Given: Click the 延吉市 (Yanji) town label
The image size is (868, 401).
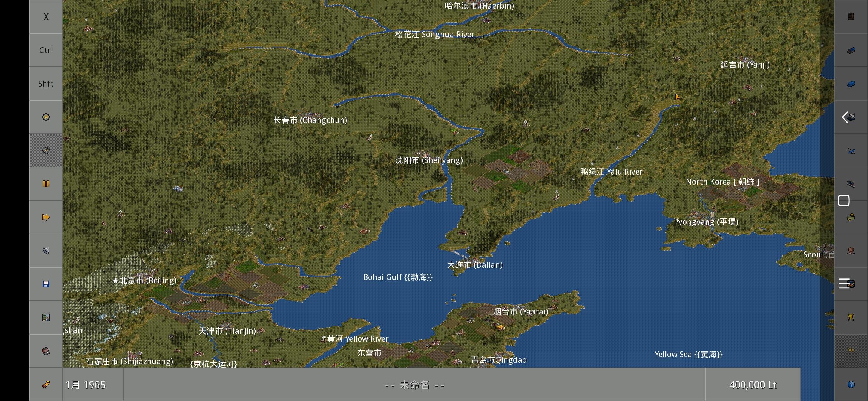Looking at the screenshot, I should pos(745,65).
